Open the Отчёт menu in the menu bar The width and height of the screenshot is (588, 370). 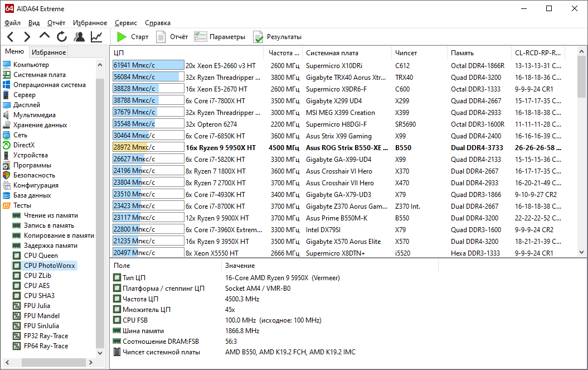point(56,23)
